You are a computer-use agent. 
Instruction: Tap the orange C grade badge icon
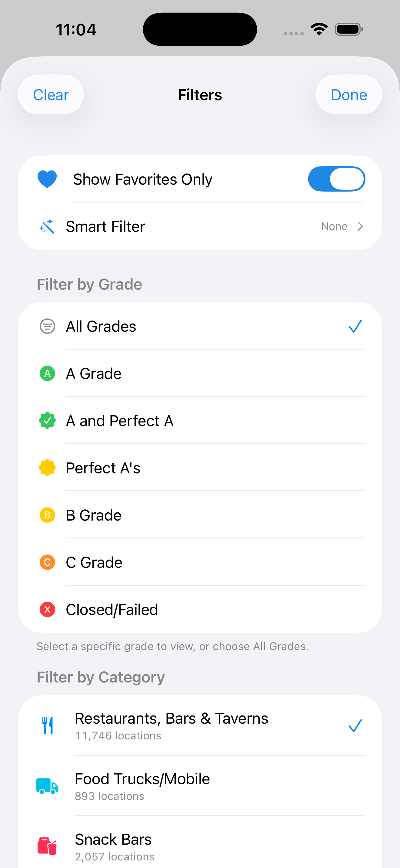47,562
